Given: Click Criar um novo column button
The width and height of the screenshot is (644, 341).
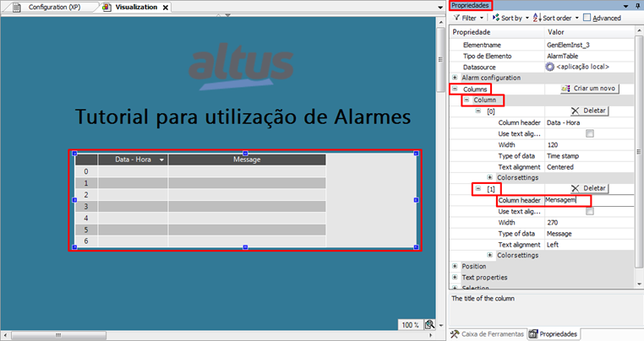Looking at the screenshot, I should 589,89.
